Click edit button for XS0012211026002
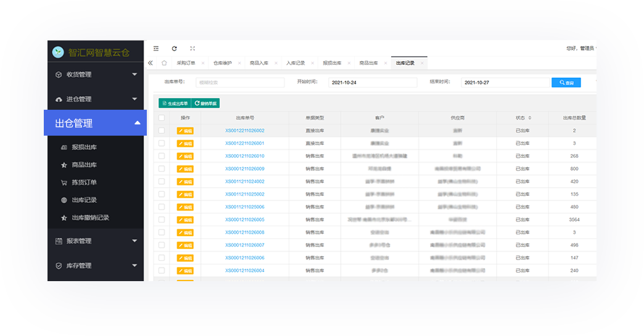 point(185,131)
